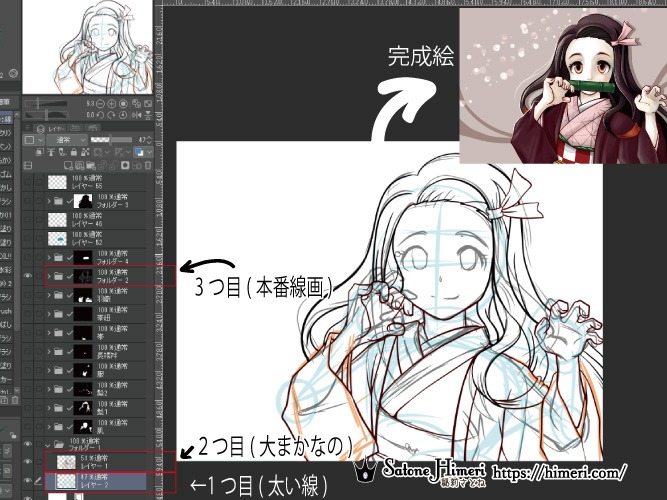The image size is (667, 500).
Task: Click the new raster layer icon
Action: (x=68, y=165)
